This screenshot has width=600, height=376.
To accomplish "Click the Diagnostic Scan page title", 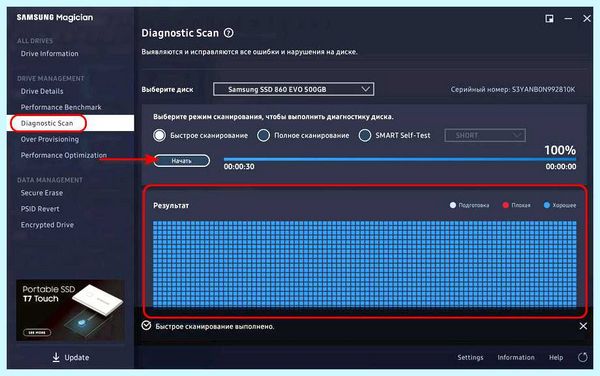I will (x=180, y=33).
